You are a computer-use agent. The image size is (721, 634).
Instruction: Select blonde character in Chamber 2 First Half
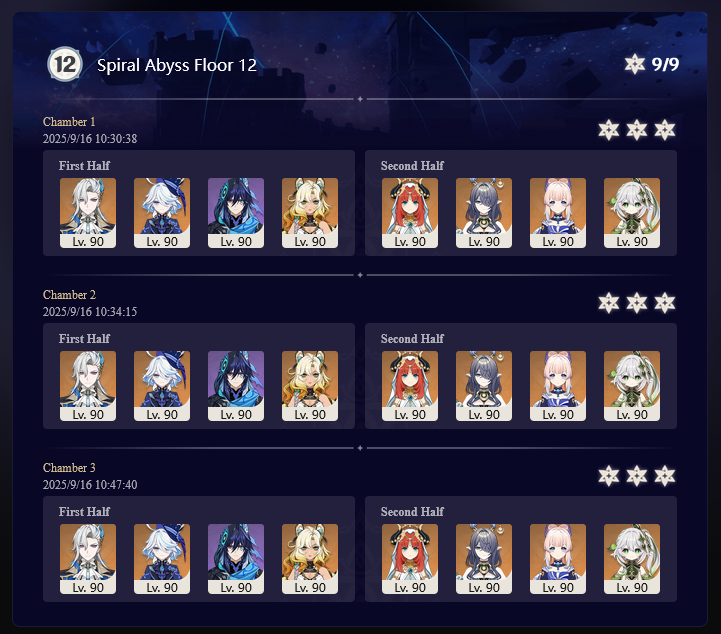[310, 386]
